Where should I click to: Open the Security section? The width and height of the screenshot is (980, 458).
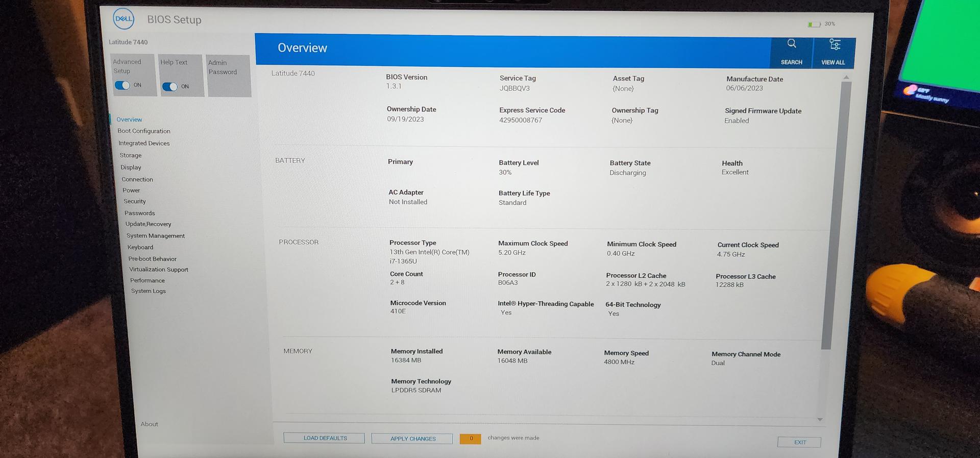[135, 201]
